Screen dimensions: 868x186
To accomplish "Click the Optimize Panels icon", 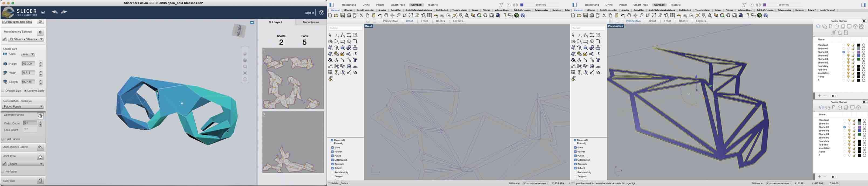I will 40,116.
